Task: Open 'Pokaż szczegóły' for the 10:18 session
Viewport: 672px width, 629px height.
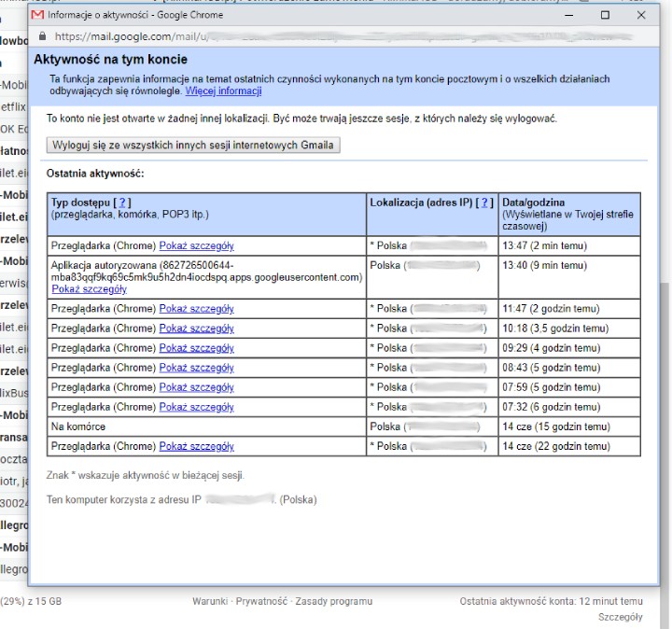Action: (196, 328)
